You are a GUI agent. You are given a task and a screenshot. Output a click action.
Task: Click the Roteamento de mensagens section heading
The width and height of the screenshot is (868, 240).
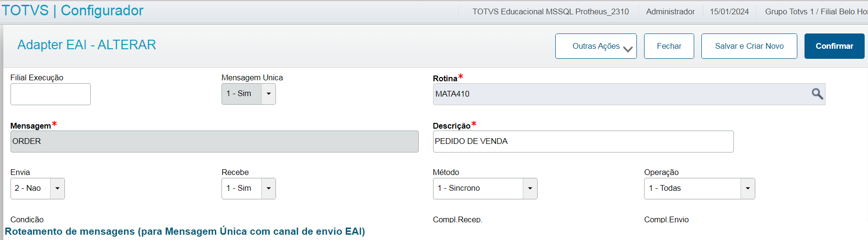(x=185, y=231)
